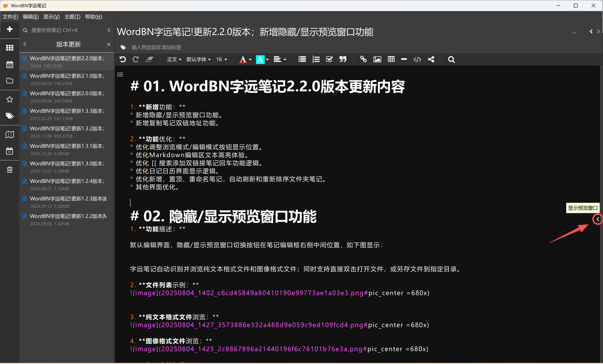Open the all-notes grid view icon
Image resolution: width=603 pixels, height=364 pixels.
pos(10,48)
